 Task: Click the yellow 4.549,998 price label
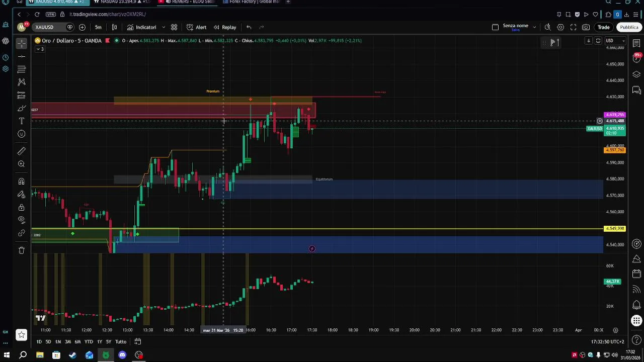(615, 229)
